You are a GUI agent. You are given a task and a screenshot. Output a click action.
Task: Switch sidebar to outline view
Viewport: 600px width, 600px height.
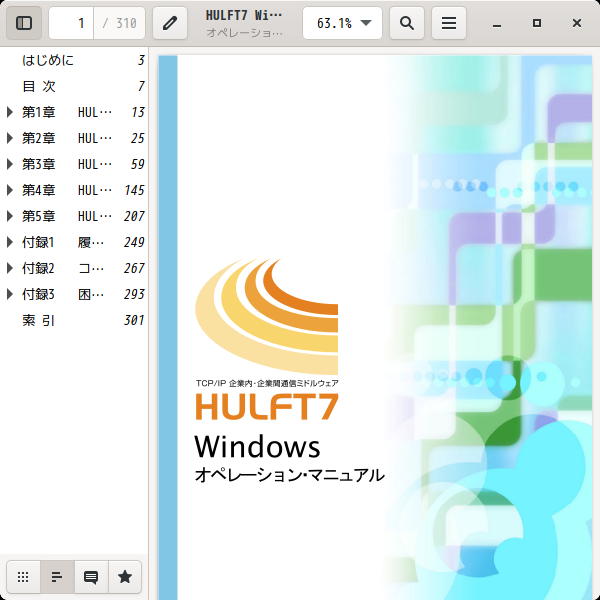(x=57, y=577)
